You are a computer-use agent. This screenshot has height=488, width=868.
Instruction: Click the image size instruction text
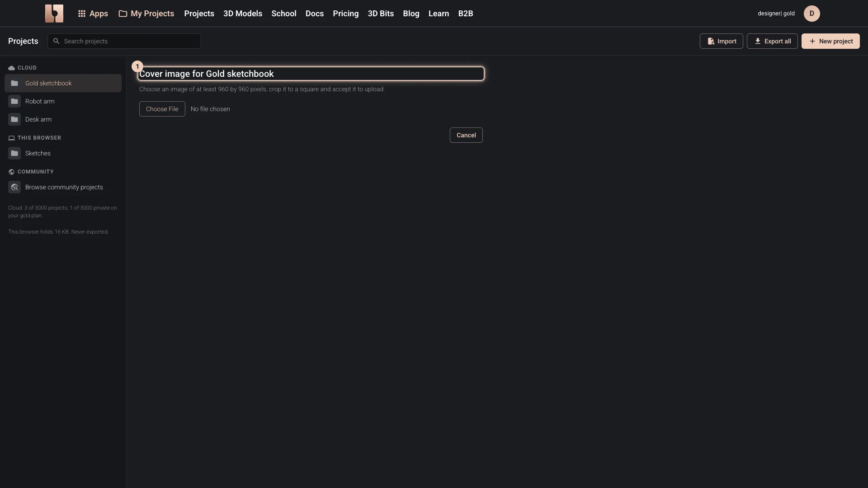tap(262, 89)
